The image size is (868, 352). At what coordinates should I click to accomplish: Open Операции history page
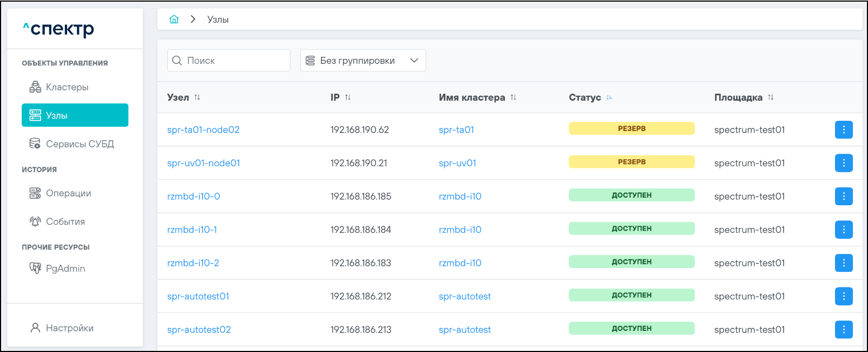[x=68, y=193]
